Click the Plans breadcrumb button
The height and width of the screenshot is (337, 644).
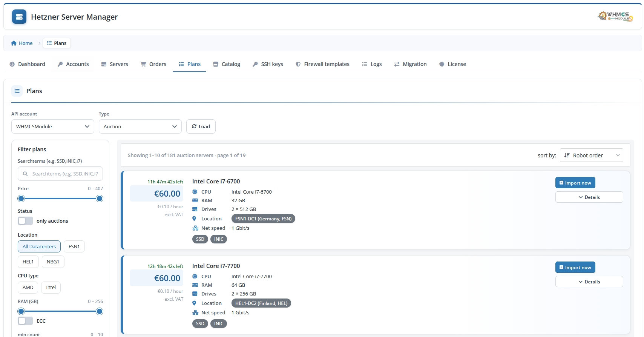point(57,43)
